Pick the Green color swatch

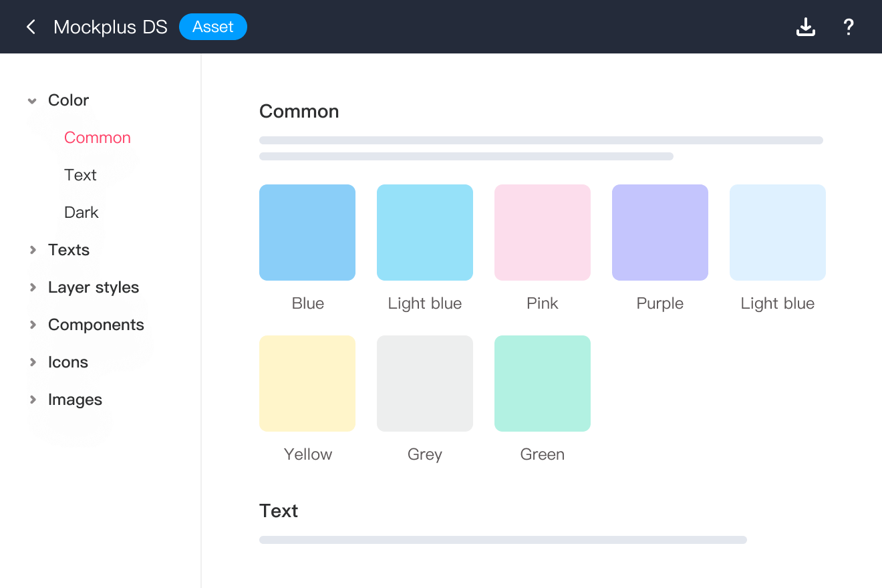coord(543,384)
